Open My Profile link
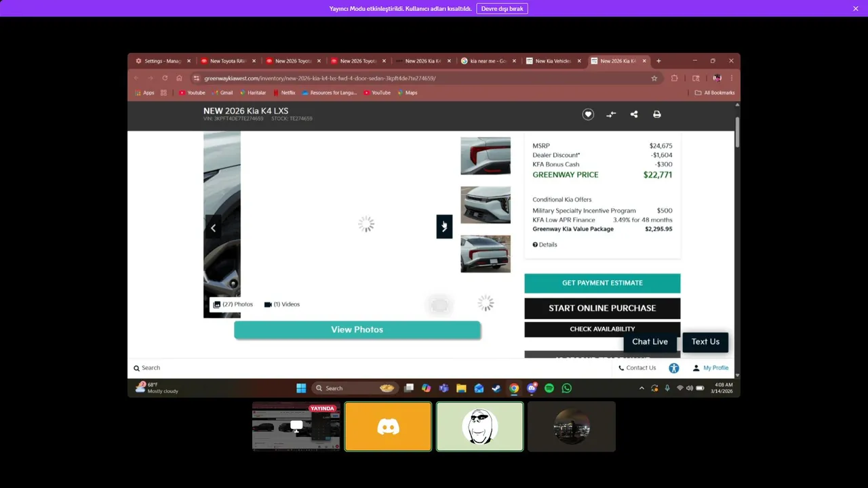Screen dimensions: 868x488 [711, 368]
